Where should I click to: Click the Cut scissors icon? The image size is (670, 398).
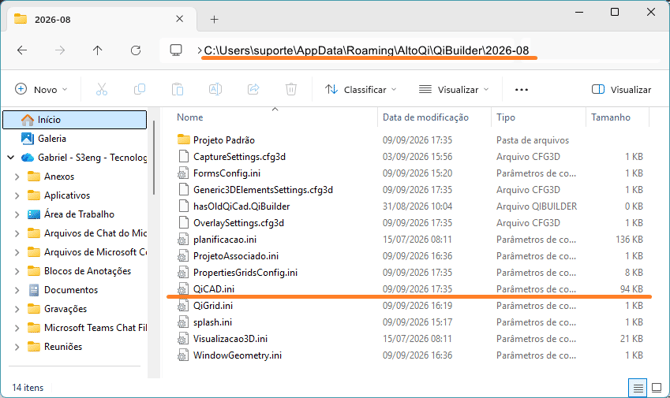(101, 89)
